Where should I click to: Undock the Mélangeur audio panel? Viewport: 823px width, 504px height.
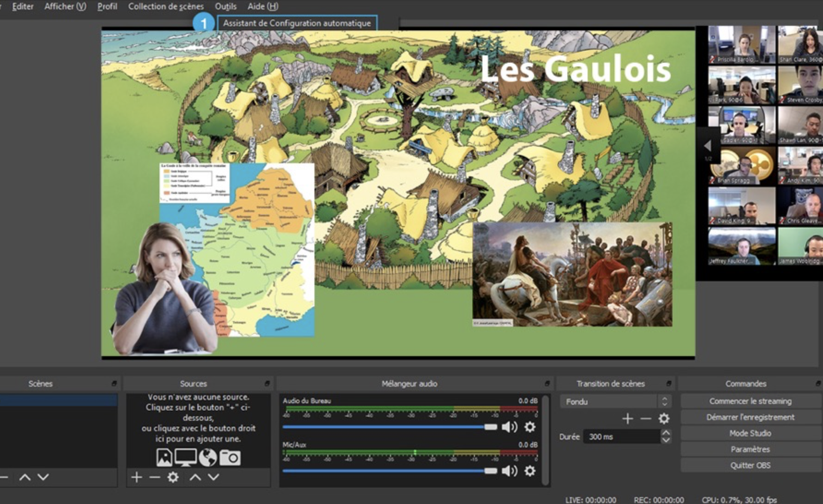point(547,383)
